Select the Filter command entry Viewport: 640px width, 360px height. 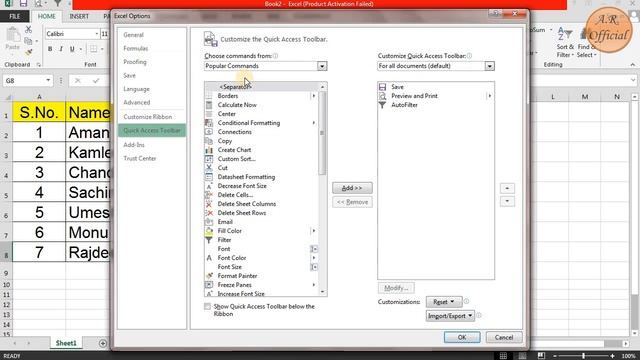(x=261, y=240)
